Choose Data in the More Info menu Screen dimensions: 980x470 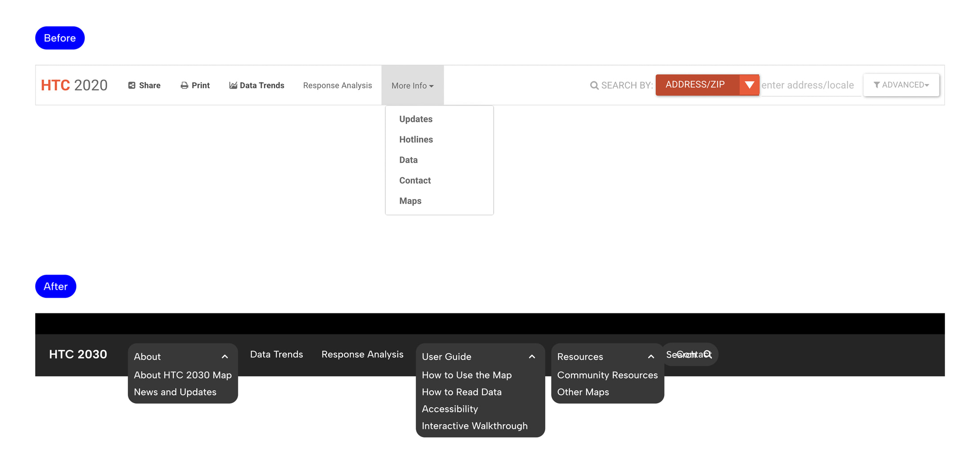click(408, 160)
